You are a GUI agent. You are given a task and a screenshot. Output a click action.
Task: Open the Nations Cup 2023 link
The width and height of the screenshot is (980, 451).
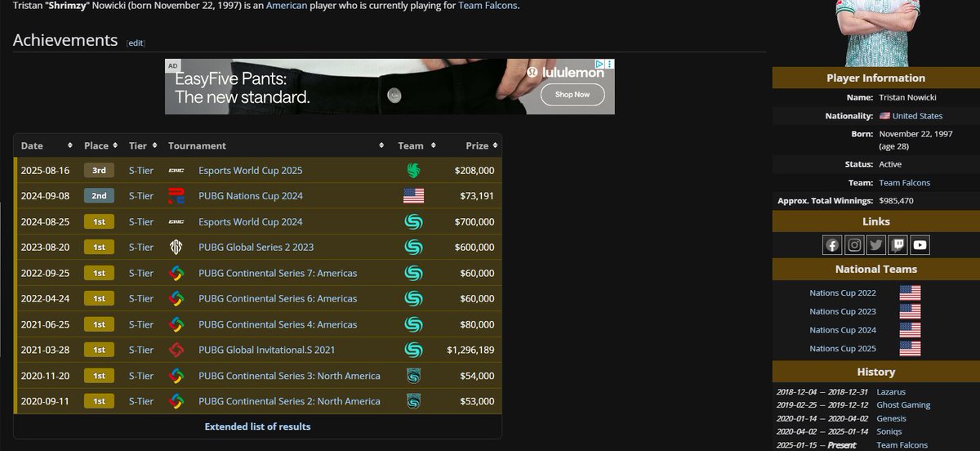(843, 311)
